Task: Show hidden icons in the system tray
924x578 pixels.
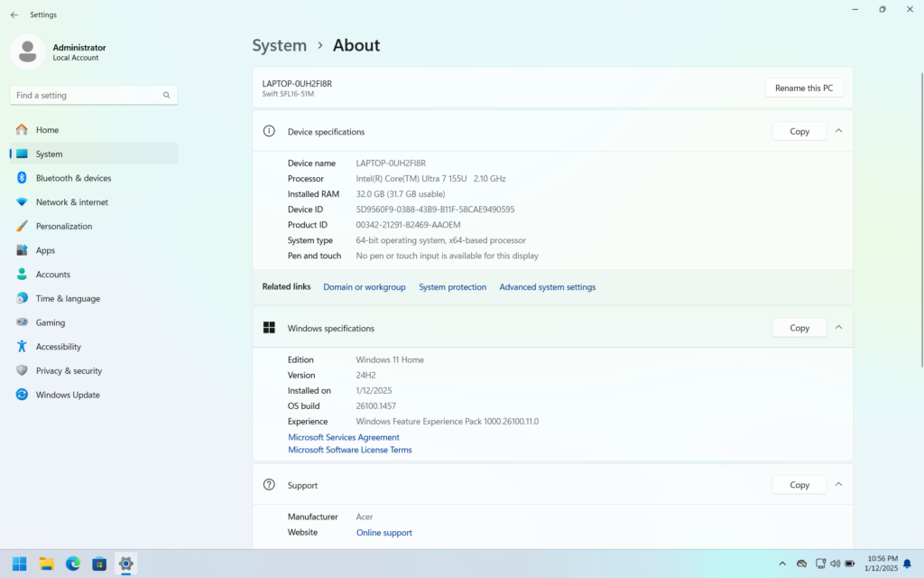Action: pyautogui.click(x=782, y=564)
